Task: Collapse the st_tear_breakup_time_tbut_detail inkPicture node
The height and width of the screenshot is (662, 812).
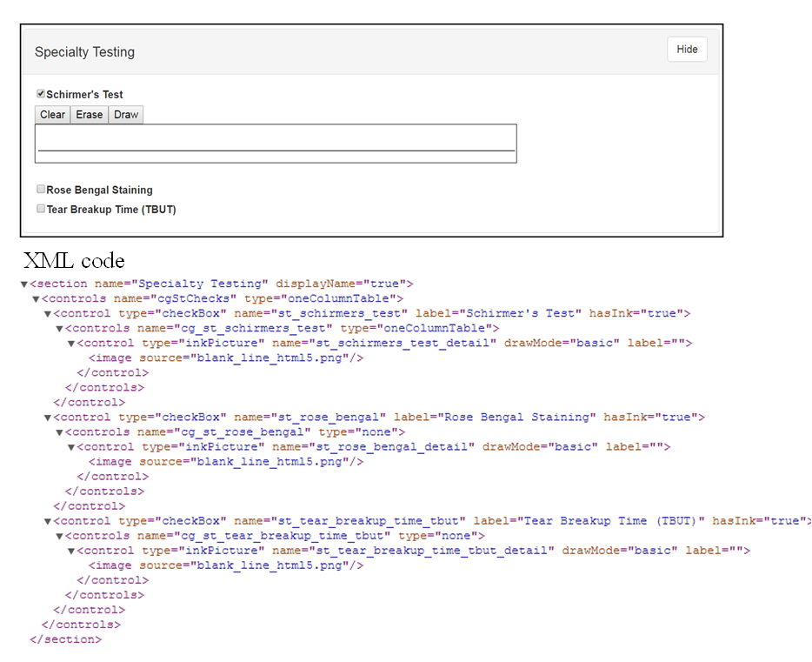Action: point(71,551)
